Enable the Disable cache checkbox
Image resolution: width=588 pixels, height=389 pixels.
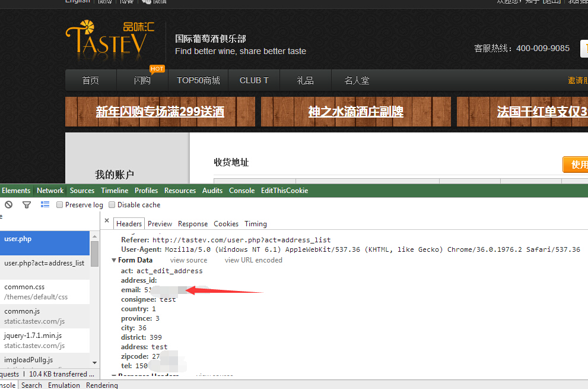point(112,205)
